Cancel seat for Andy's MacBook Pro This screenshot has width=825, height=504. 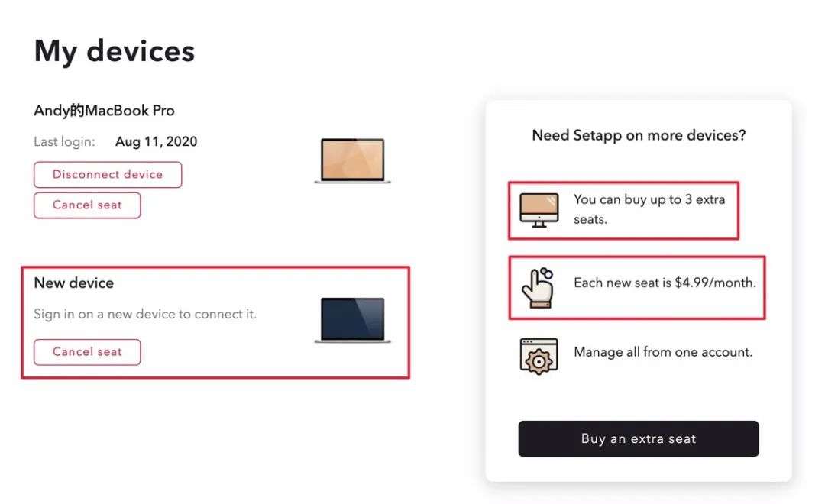click(87, 205)
